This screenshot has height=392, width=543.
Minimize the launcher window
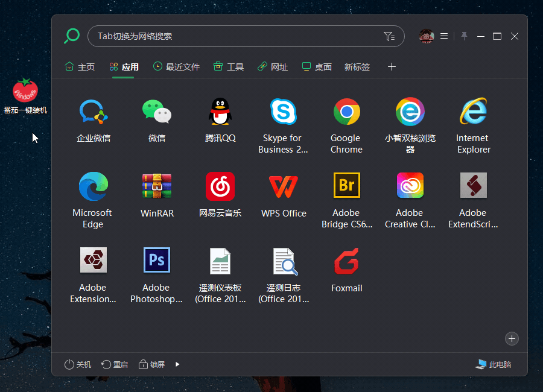pyautogui.click(x=481, y=36)
